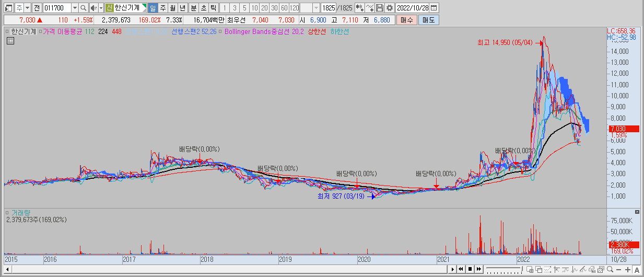Switch to 주 weekly period

click(x=162, y=8)
